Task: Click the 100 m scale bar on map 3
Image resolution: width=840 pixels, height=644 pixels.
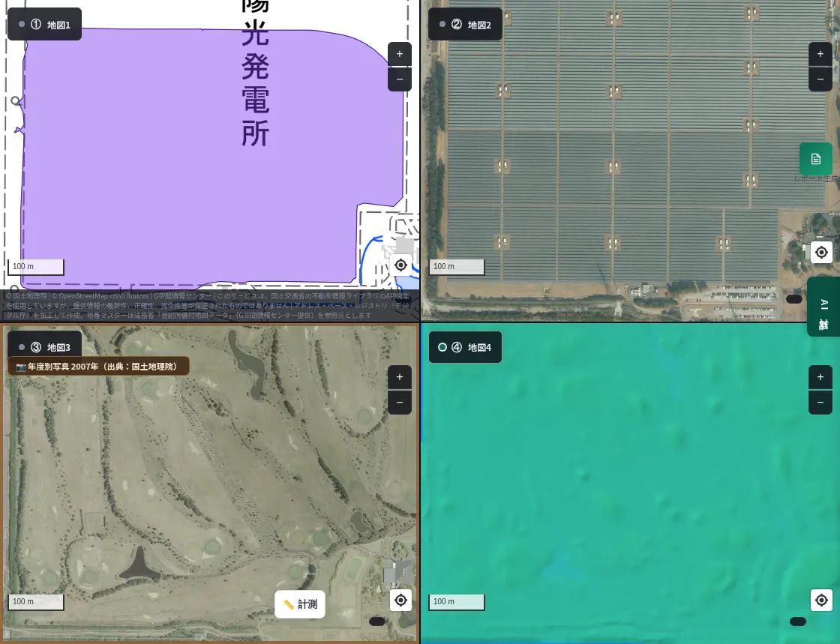Action: tap(36, 602)
